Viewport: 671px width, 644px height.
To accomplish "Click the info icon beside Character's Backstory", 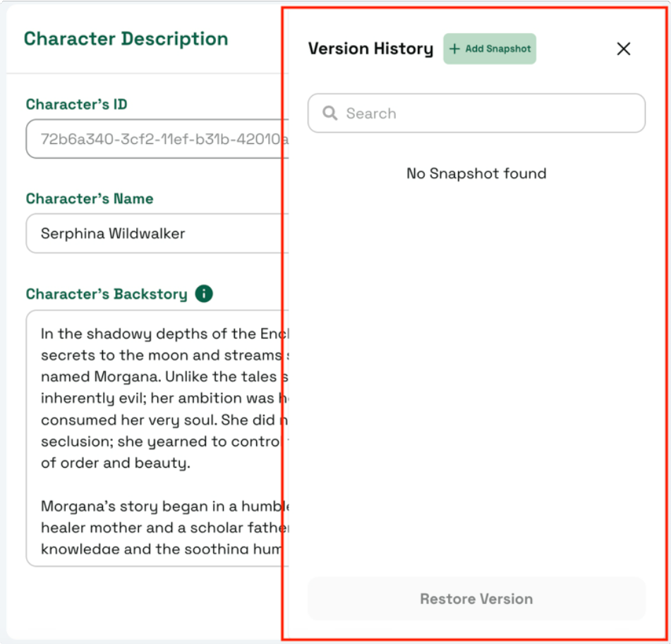I will 204,293.
